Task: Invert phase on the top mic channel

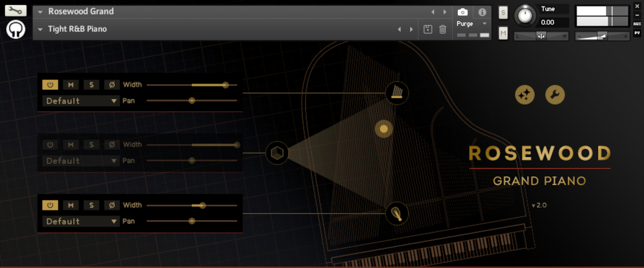Action: 112,85
